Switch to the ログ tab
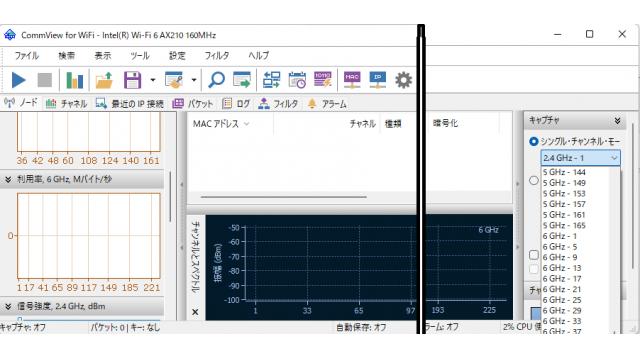The width and height of the screenshot is (640, 360). tap(236, 104)
